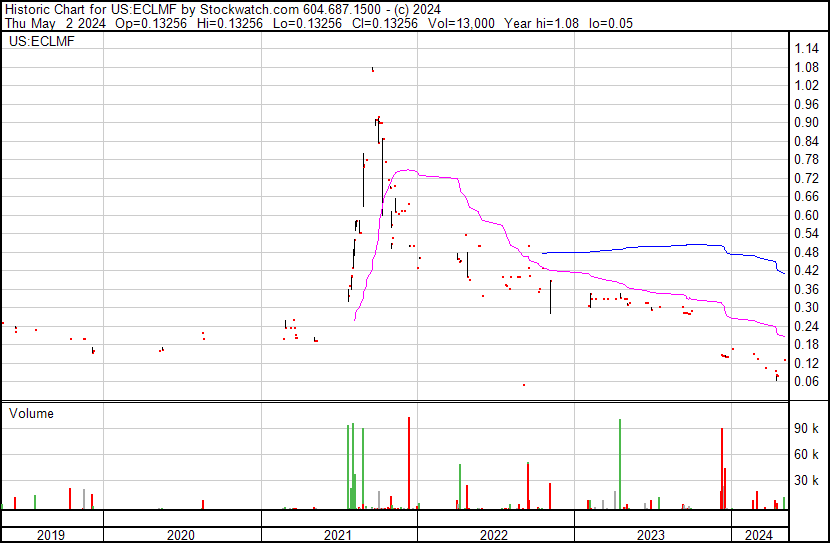This screenshot has width=830, height=543.
Task: Click the 2022 year label on timeline
Action: (x=494, y=535)
